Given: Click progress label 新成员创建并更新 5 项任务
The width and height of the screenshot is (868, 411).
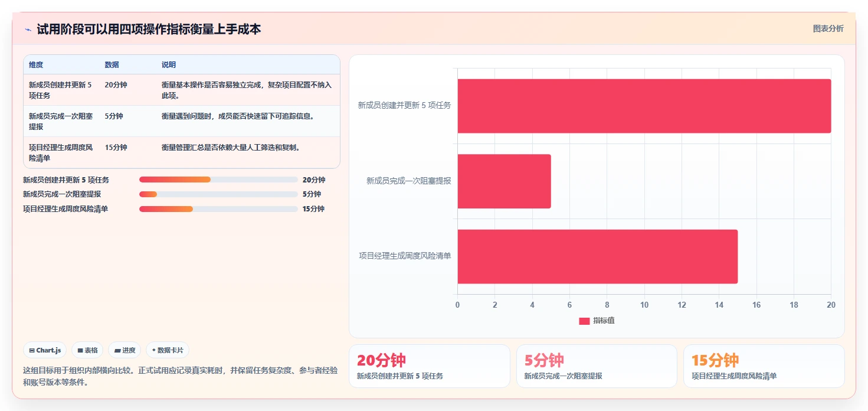Looking at the screenshot, I should (66, 180).
